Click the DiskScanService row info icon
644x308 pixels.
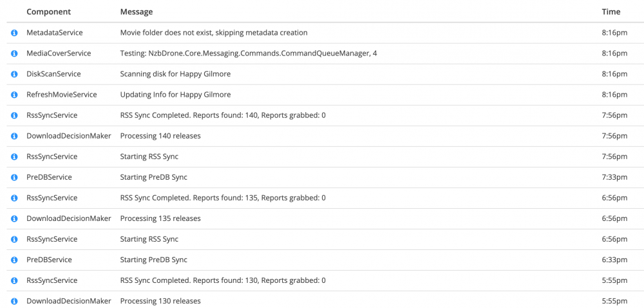(x=14, y=74)
